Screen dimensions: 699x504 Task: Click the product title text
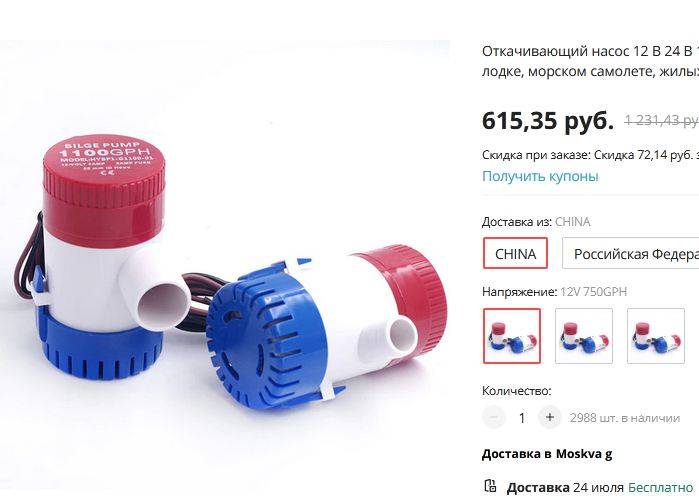(x=590, y=61)
